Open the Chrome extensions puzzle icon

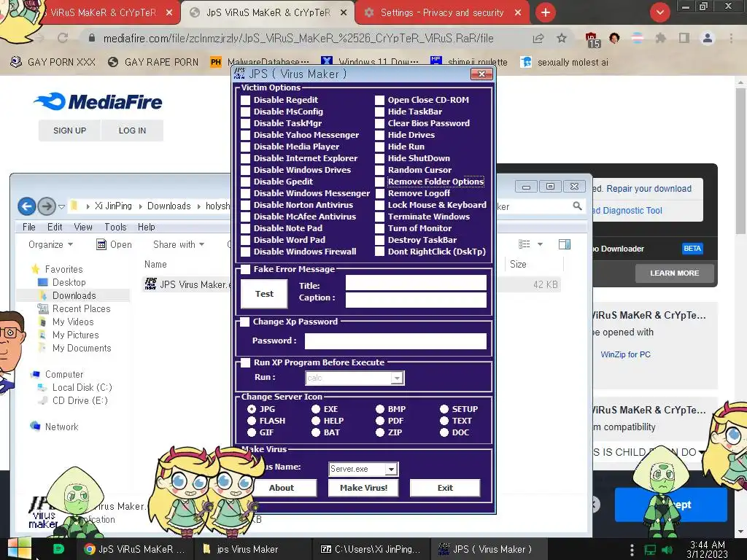tap(660, 38)
